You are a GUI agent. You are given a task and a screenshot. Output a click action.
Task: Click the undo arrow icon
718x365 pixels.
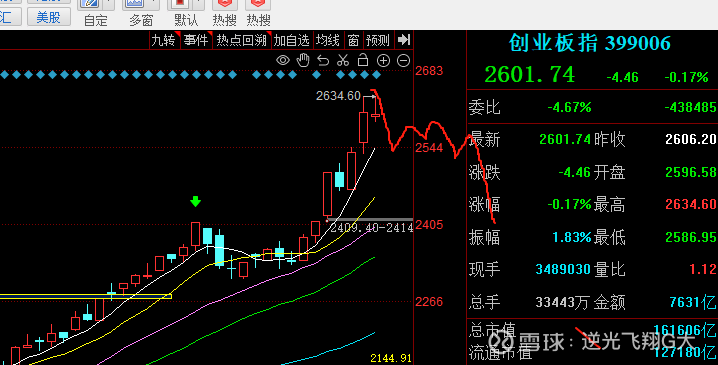tap(323, 60)
